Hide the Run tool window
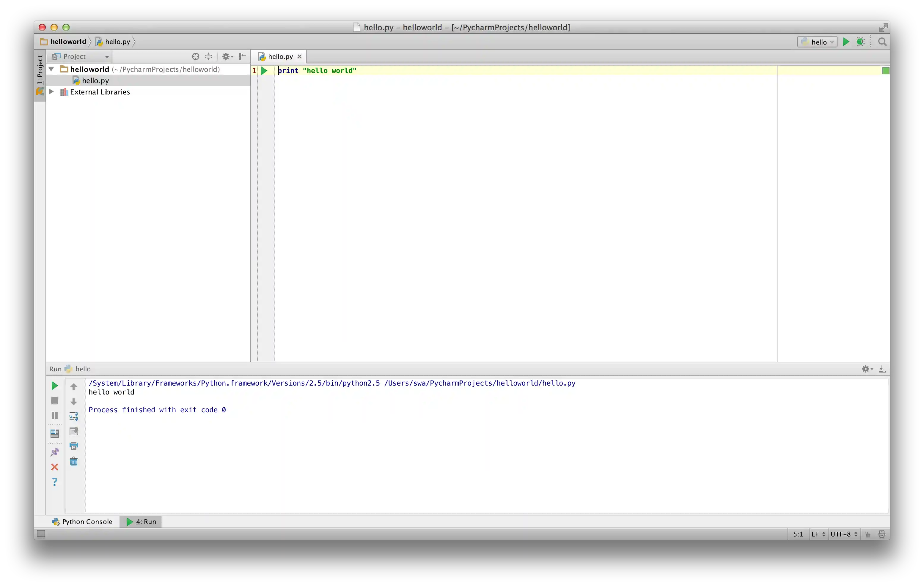The width and height of the screenshot is (924, 587). (x=882, y=369)
